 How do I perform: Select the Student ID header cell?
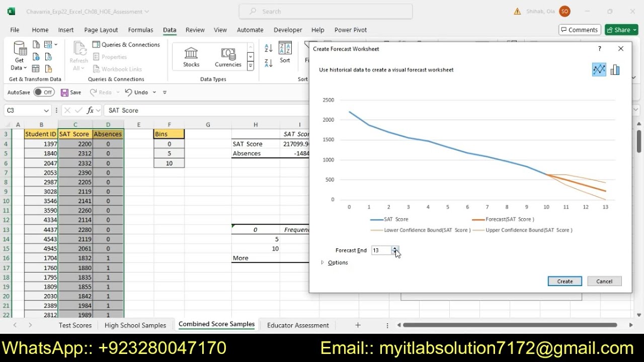(41, 134)
